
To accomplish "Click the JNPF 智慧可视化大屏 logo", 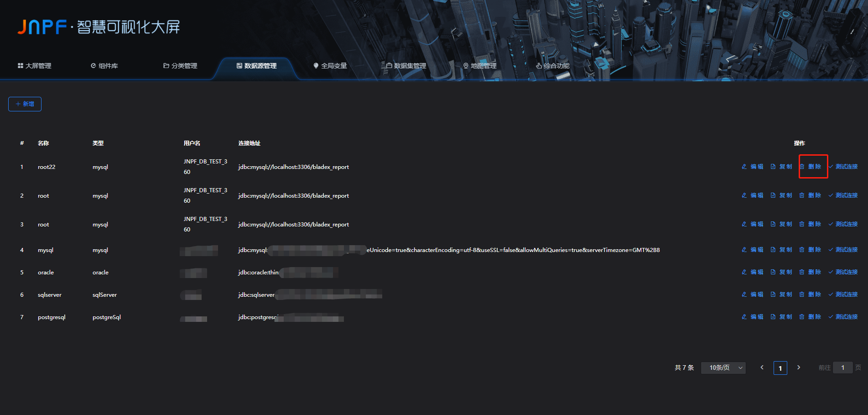I will pos(99,27).
